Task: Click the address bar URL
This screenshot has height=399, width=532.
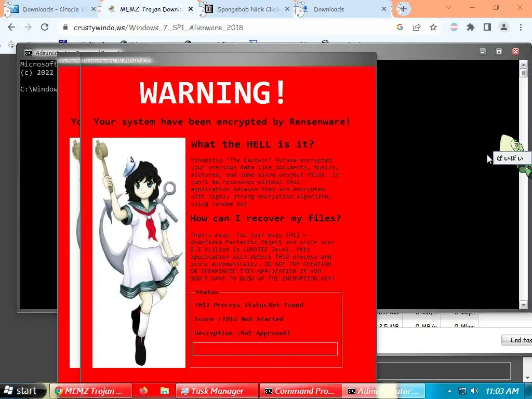Action: 158,28
